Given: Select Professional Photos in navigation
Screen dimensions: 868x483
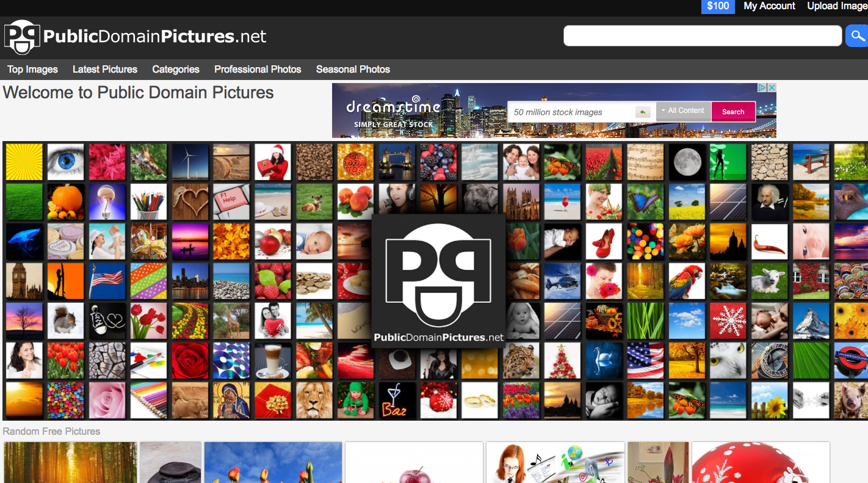Looking at the screenshot, I should (x=258, y=69).
